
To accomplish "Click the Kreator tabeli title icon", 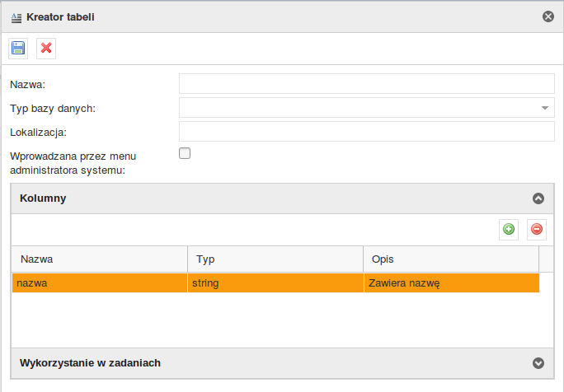I will coord(16,17).
